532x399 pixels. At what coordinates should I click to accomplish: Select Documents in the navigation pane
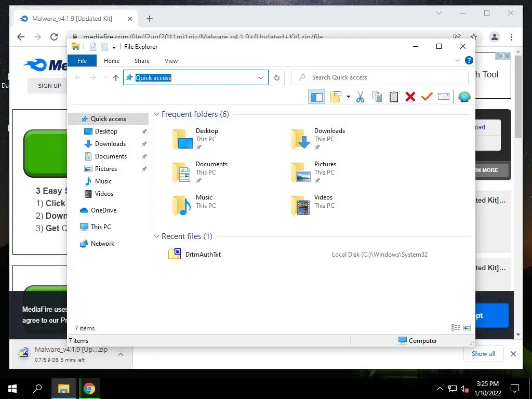point(111,156)
